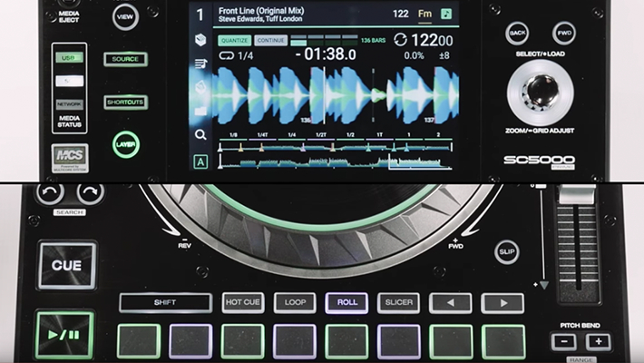The image size is (644, 363).
Task: Select the ROLL pad mode
Action: [346, 303]
